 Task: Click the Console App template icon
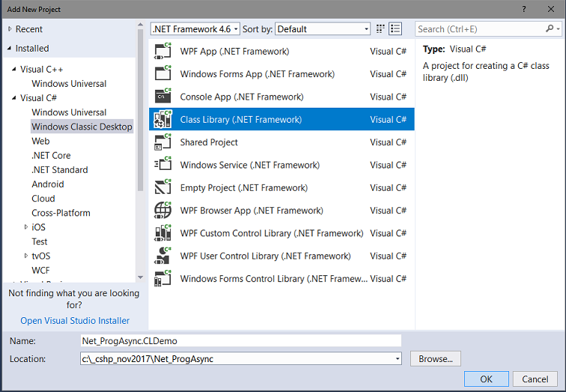(162, 97)
